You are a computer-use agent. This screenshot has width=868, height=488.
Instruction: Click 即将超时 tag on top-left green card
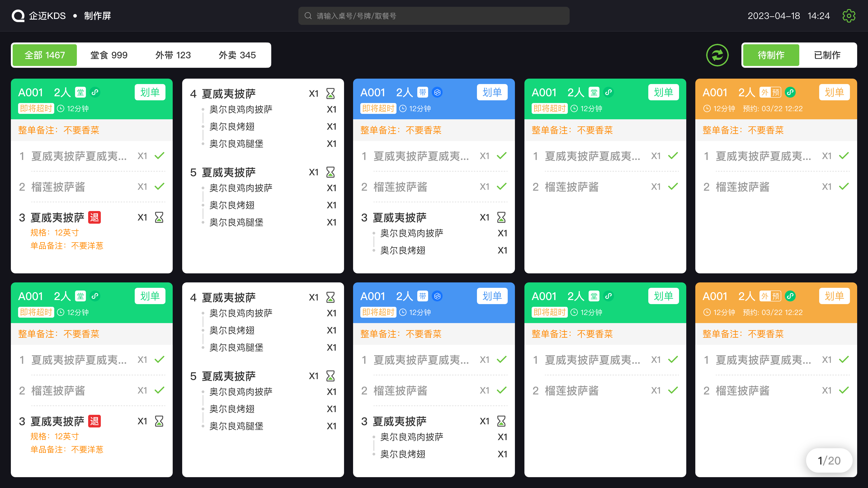point(36,108)
